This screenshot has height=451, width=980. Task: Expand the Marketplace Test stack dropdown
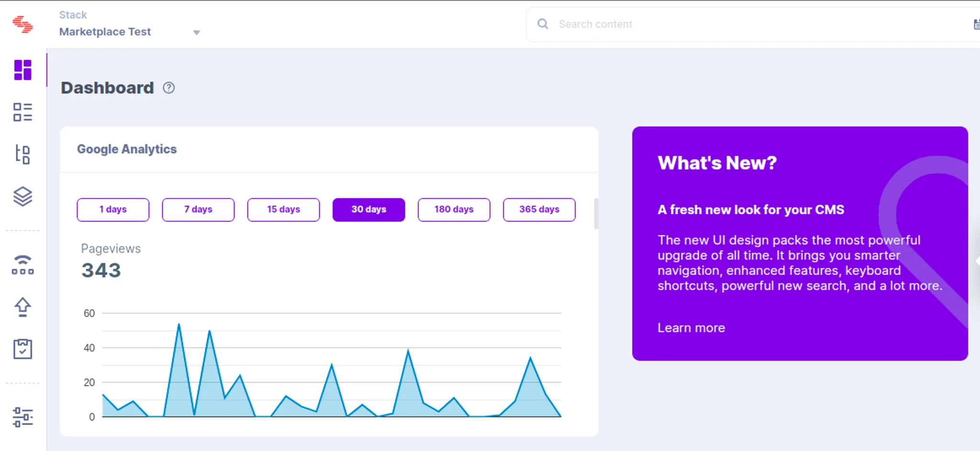click(x=196, y=33)
